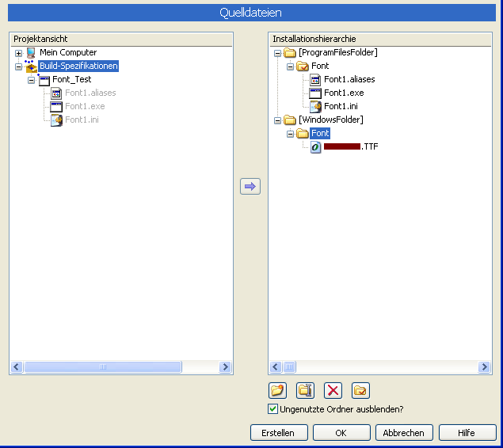
Task: Click the [ProgramFilesFolder] folder icon
Action: point(290,52)
